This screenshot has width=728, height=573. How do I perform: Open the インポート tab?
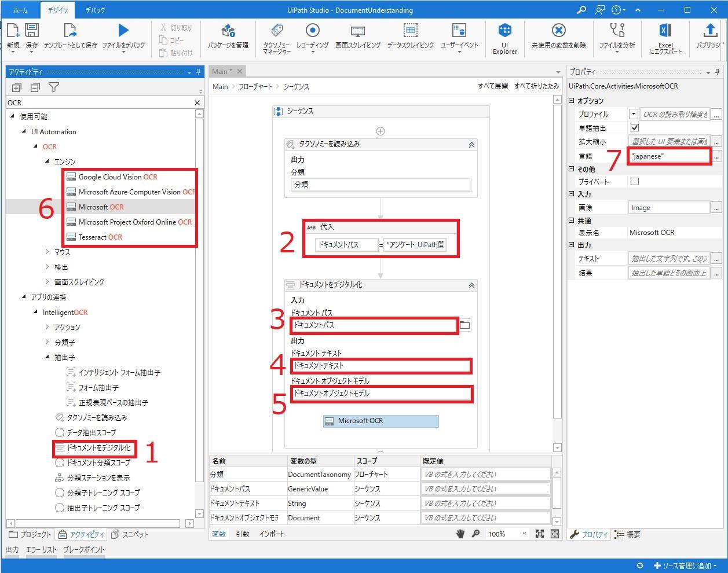click(272, 534)
